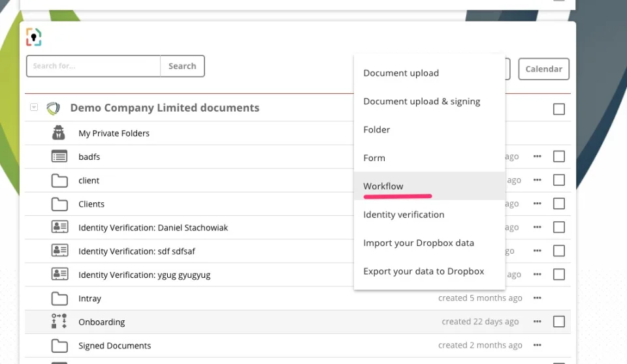This screenshot has width=627, height=364.
Task: Click the workflow icon beside Onboarding
Action: point(59,321)
